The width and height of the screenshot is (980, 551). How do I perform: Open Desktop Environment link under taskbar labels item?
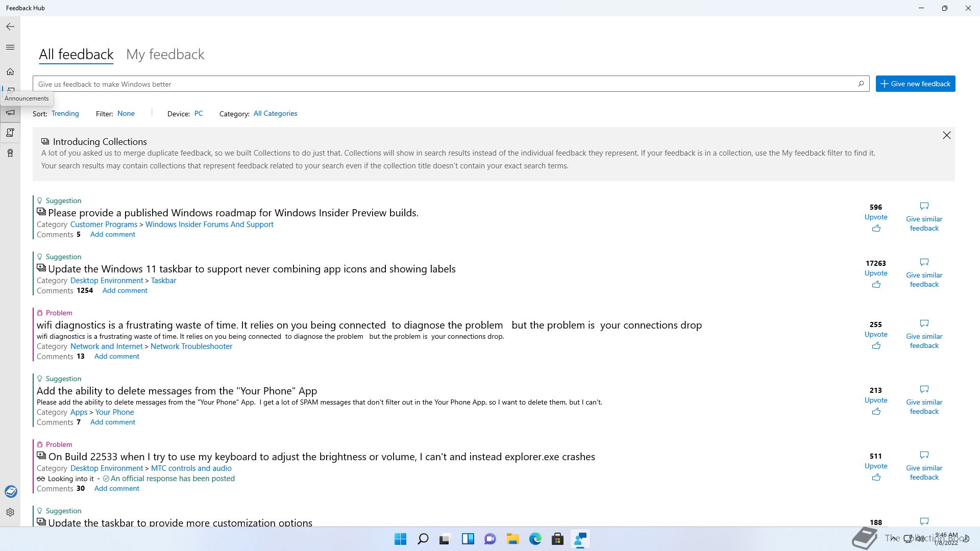(x=107, y=281)
